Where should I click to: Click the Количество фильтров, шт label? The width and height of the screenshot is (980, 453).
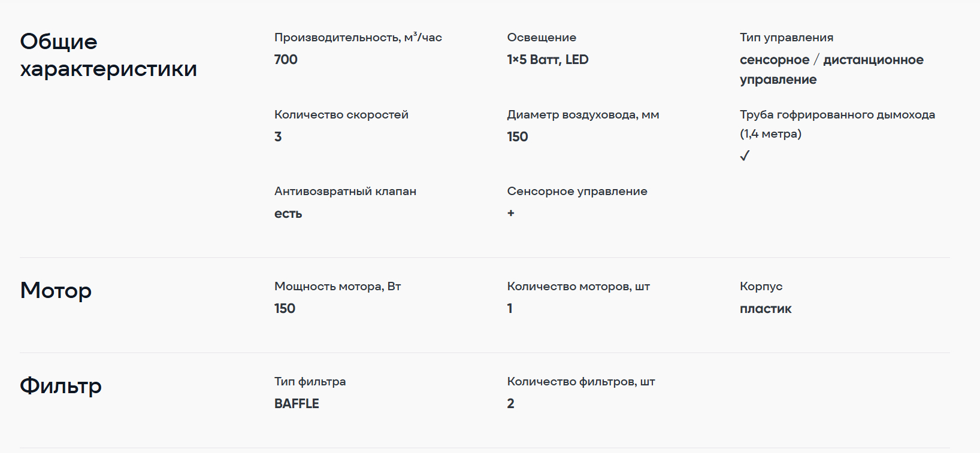580,382
